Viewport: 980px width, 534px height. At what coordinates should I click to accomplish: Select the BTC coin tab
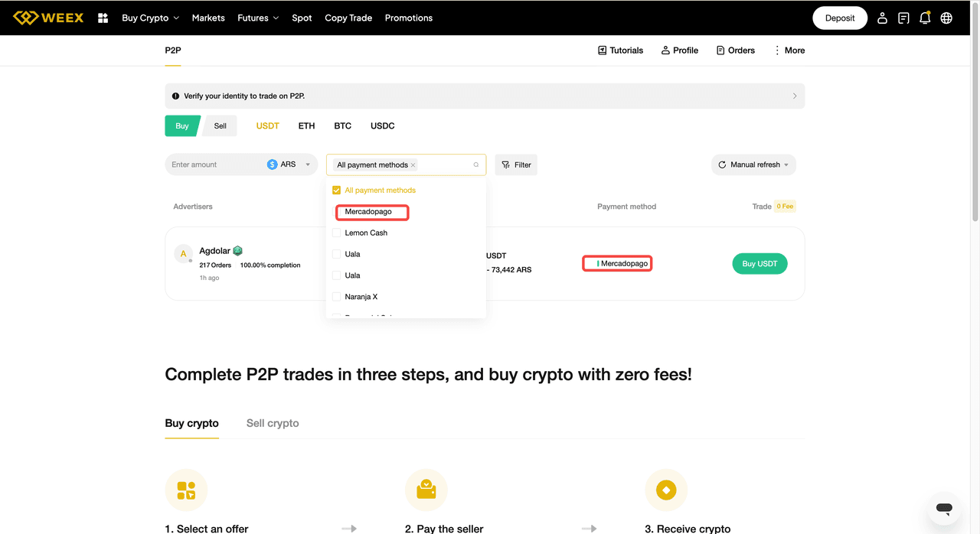coord(342,125)
